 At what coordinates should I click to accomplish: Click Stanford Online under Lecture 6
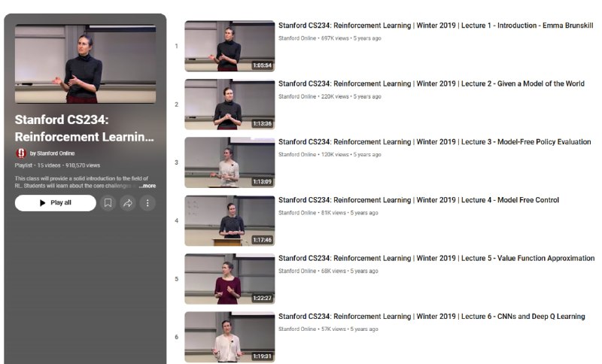[297, 329]
